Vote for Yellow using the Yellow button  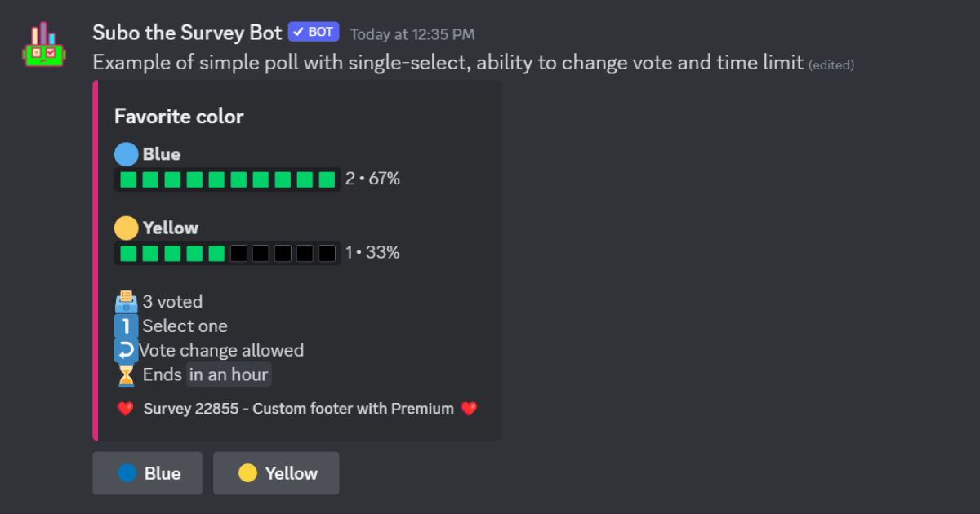276,473
